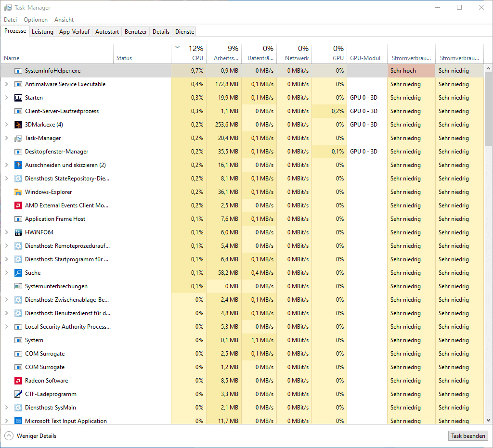Open the Datei menu
Screen dimensions: 493x448
11,20
